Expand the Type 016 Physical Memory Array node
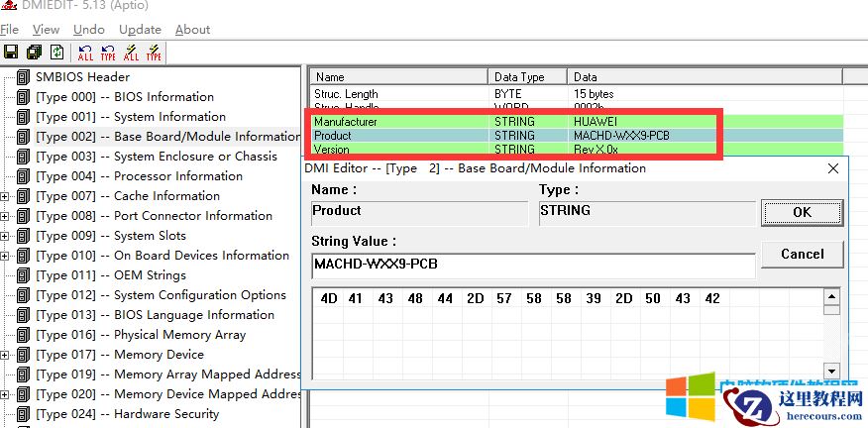This screenshot has height=428, width=868. coord(5,335)
